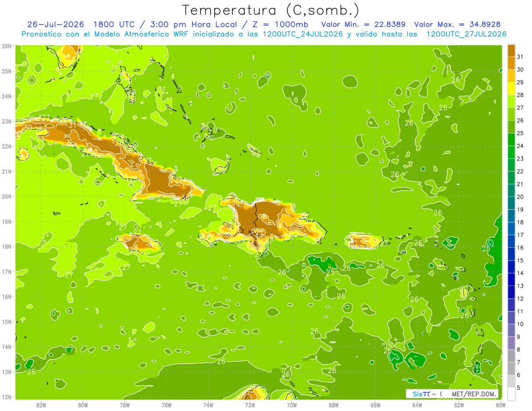
Task: Click the yellow swatch between 28 and 29
Action: tap(511, 88)
